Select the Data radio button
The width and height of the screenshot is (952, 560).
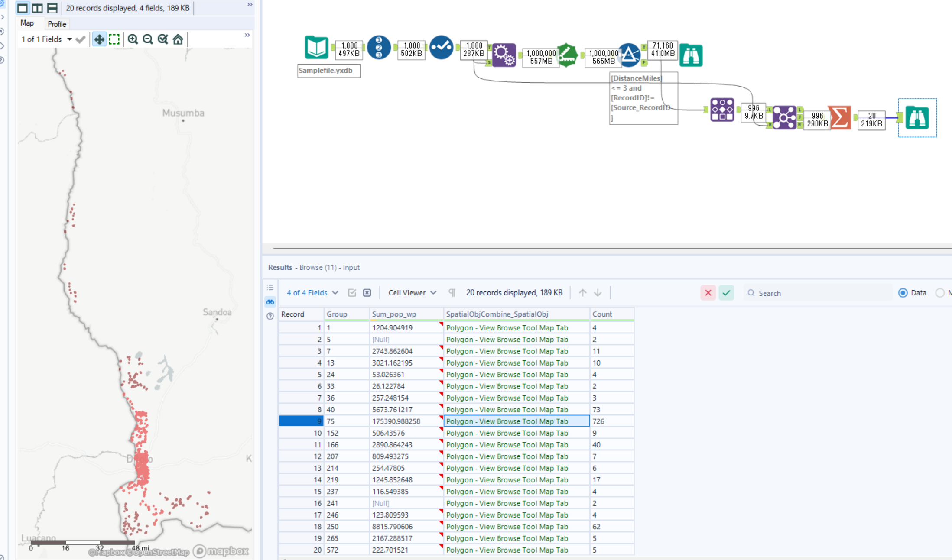(903, 293)
